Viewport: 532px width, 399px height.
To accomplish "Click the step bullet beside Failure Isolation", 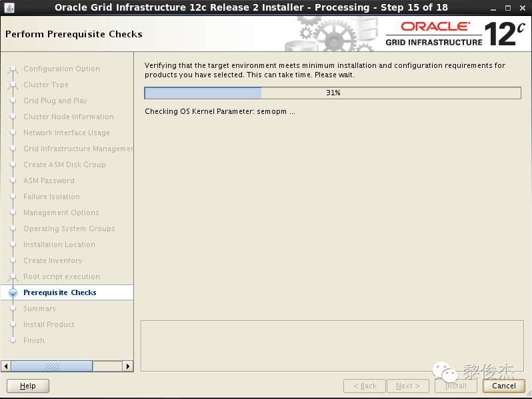I will [13, 197].
